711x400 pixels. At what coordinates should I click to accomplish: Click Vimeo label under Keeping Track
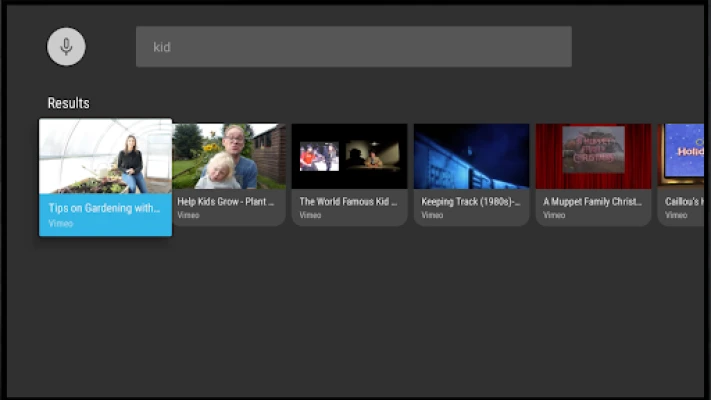(432, 215)
